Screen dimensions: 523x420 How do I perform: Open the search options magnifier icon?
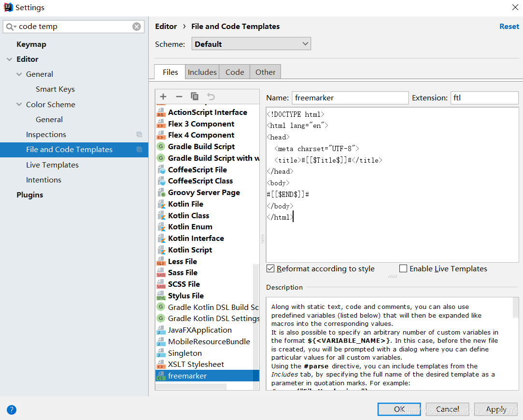[x=11, y=27]
